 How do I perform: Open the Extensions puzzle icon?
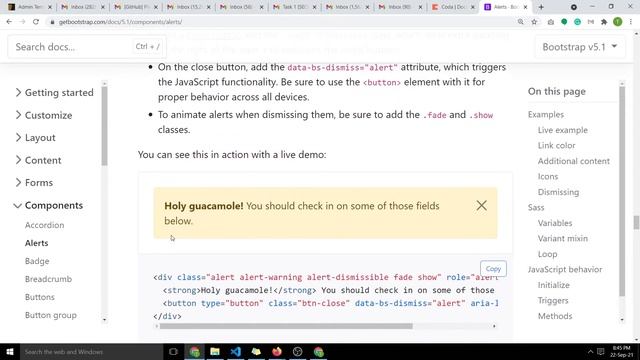click(x=604, y=22)
